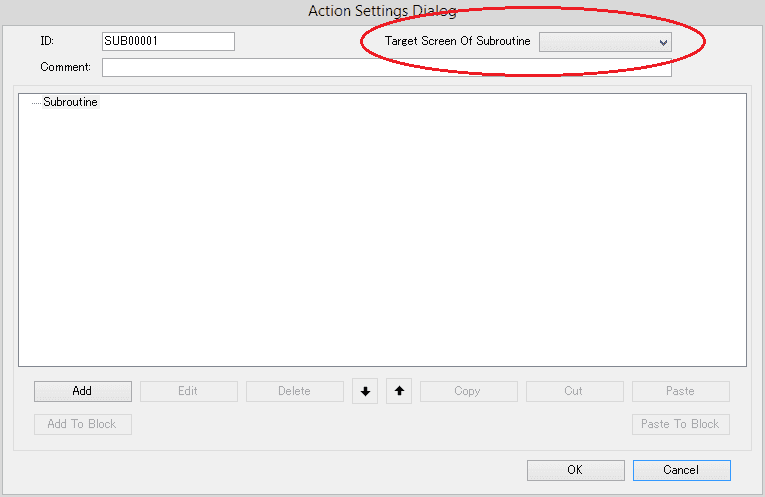This screenshot has width=765, height=497.
Task: Click the move up arrow icon
Action: coord(399,391)
